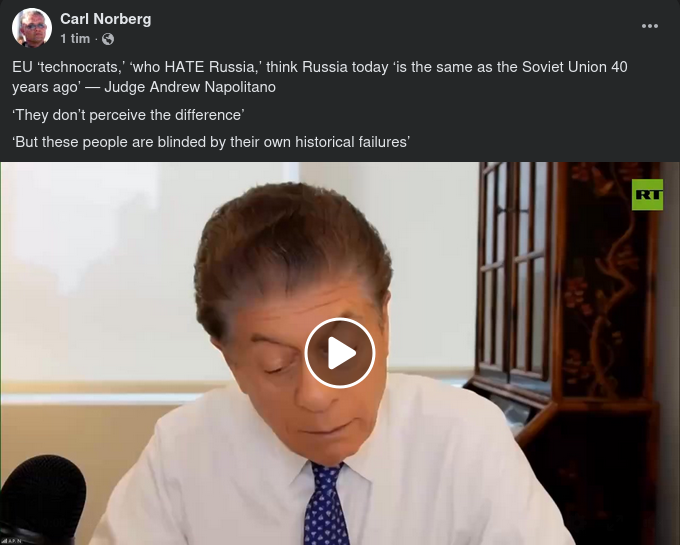
Task: Click 'Judge Andrew Napolitano' in the caption
Action: click(190, 87)
